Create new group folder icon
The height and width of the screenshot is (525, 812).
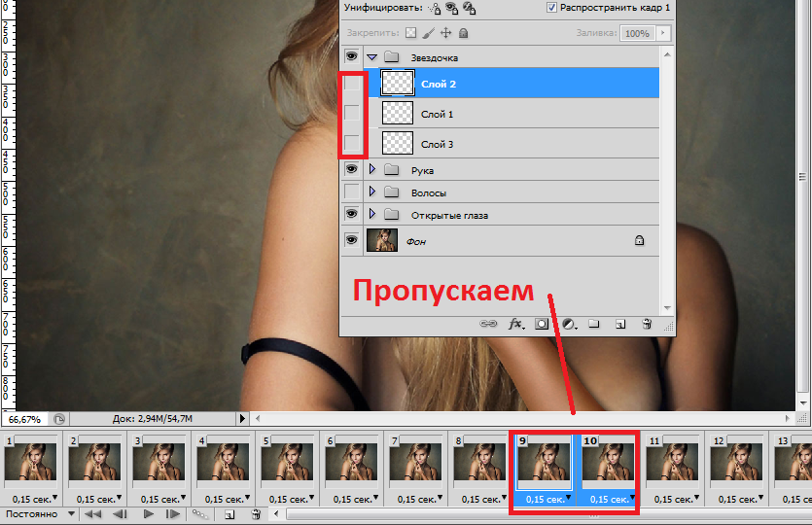point(594,324)
